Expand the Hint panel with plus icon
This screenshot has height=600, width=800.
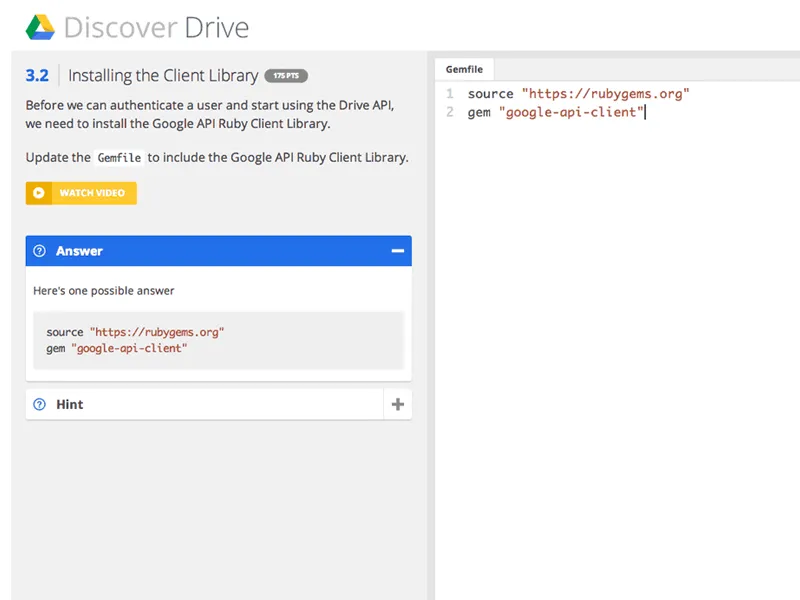pos(397,404)
